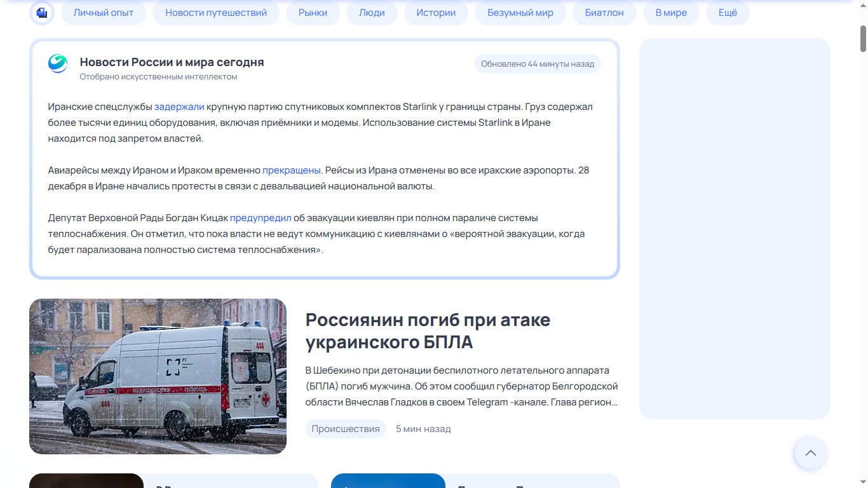Open the ambulance photo article thumbnail
868x488 pixels.
pyautogui.click(x=158, y=376)
